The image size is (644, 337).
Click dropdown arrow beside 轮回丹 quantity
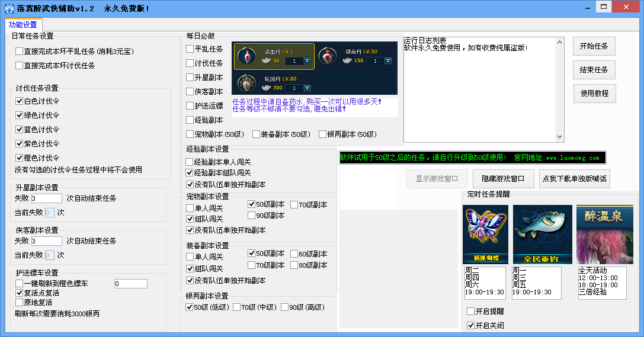(x=307, y=88)
